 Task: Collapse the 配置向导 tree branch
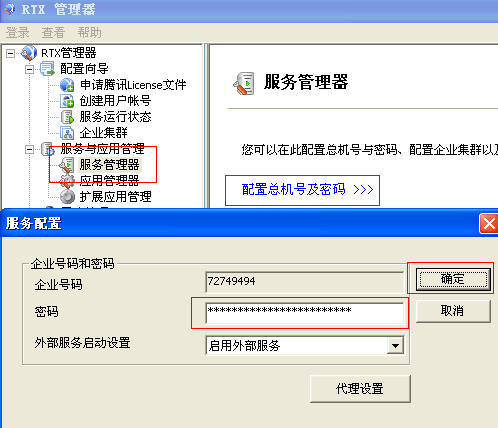pos(29,69)
